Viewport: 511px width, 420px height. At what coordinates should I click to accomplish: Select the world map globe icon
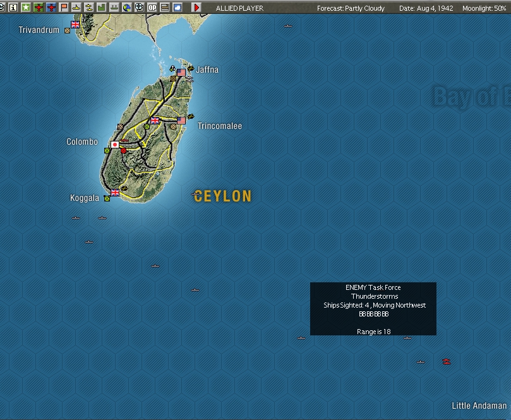(126, 7)
